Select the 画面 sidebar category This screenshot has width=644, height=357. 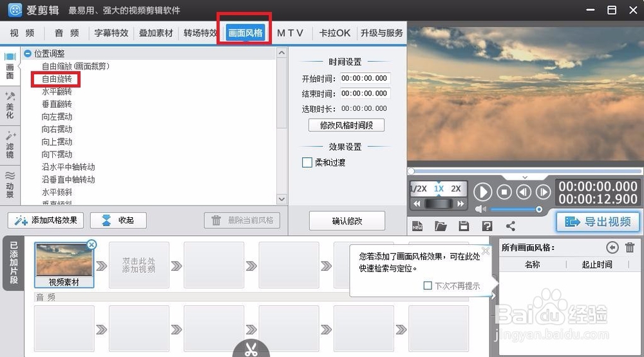(x=10, y=66)
